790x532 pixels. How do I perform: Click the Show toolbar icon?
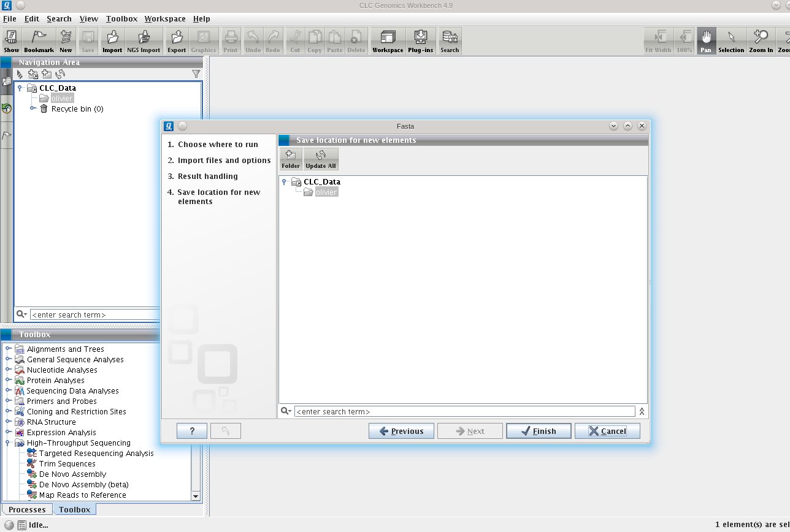point(12,41)
